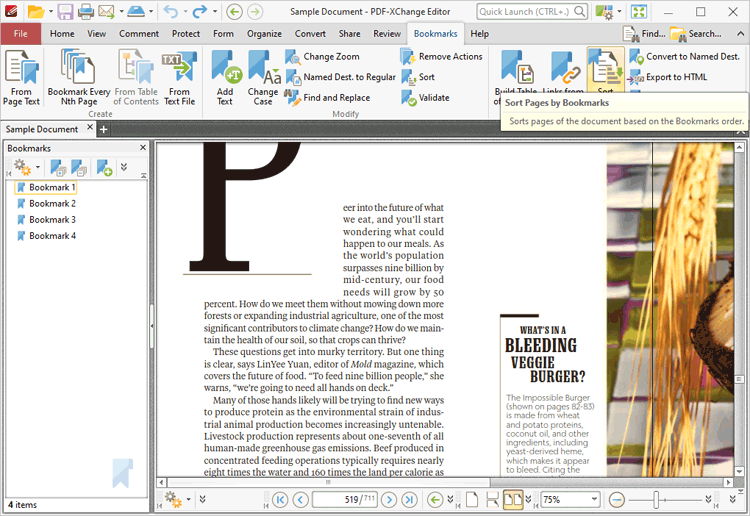Click the Validate bookmarks icon

tap(427, 98)
